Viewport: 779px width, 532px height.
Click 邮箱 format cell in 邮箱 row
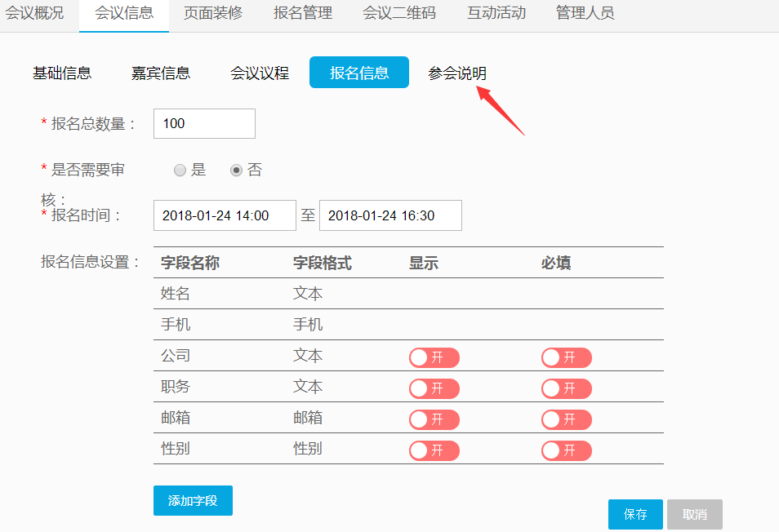click(x=308, y=418)
